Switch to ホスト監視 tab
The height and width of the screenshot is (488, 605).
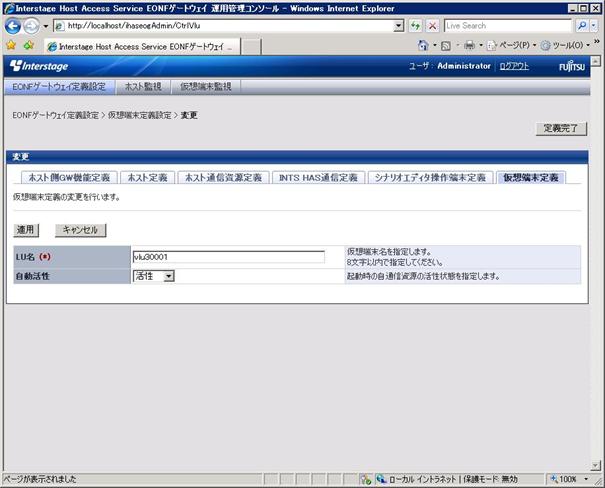143,87
